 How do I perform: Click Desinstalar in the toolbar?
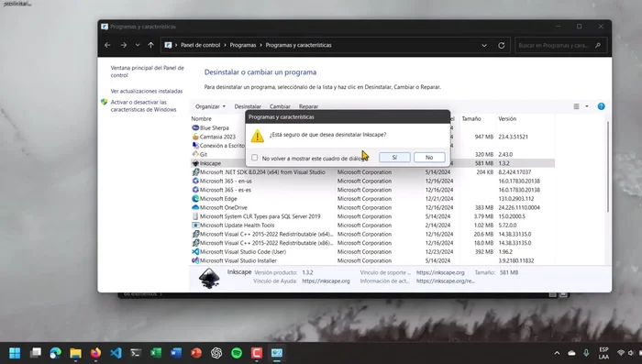click(248, 106)
